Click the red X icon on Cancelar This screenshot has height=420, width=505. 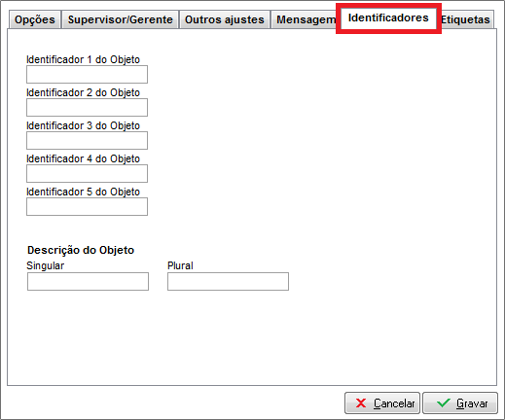(361, 403)
